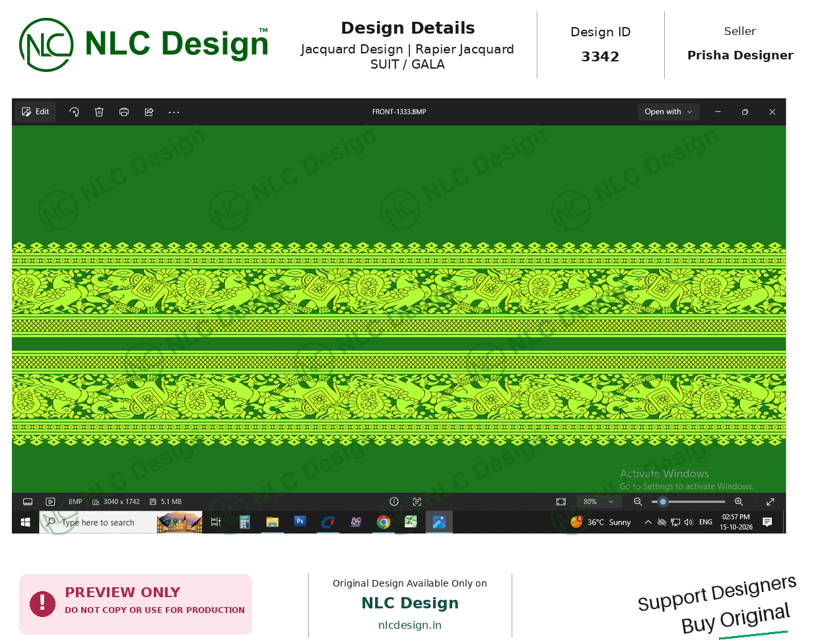Click the speaker volume tray icon
816x644 pixels.
pyautogui.click(x=689, y=523)
